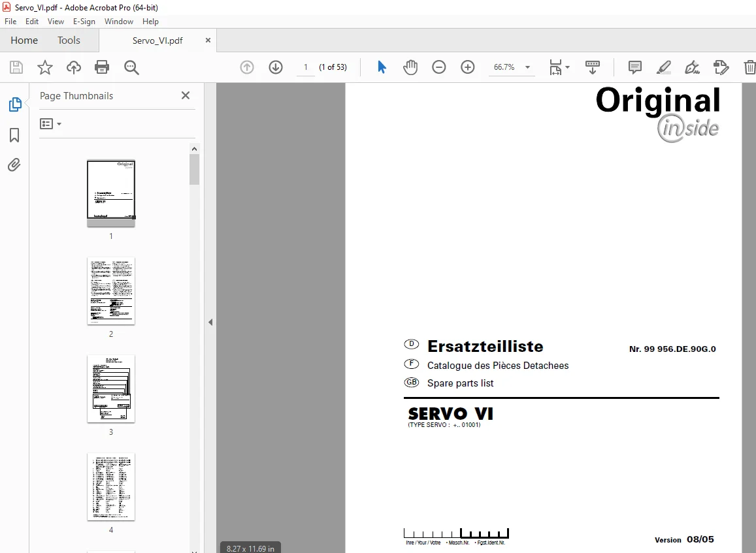Click the Save file icon
This screenshot has width=756, height=553.
[16, 67]
